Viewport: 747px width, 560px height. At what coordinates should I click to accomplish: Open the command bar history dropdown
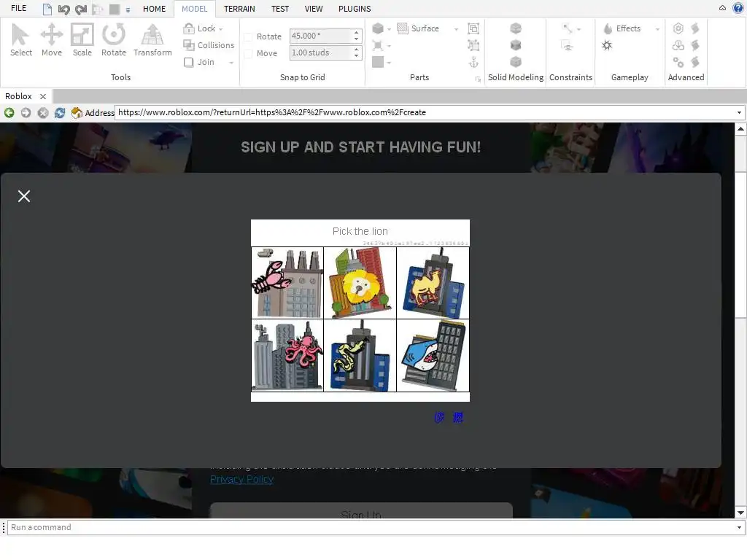(739, 527)
